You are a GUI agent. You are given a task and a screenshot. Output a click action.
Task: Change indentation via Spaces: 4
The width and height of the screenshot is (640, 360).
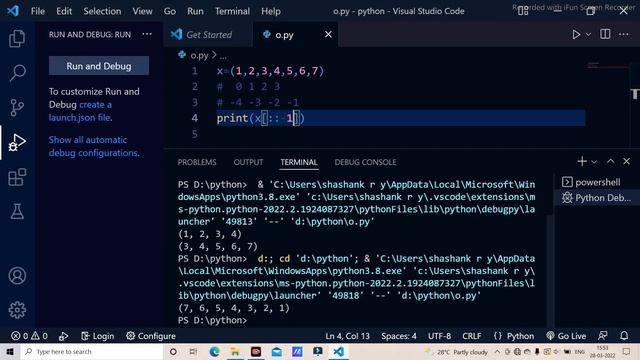399,336
